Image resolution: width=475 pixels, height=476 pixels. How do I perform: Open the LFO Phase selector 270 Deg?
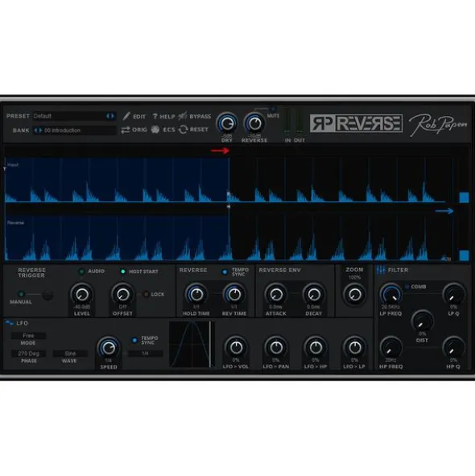pyautogui.click(x=28, y=354)
